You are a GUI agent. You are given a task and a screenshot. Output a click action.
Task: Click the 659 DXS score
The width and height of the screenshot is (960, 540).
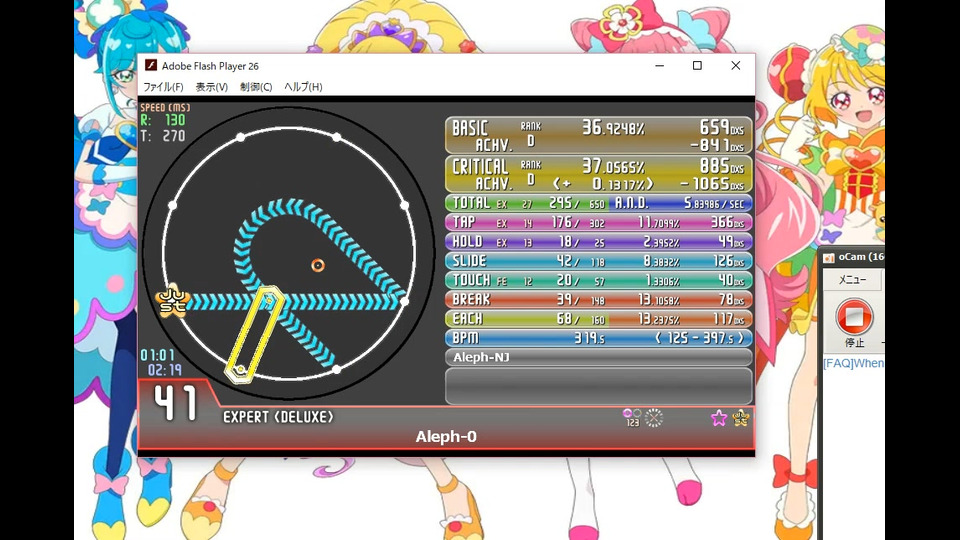coord(722,128)
